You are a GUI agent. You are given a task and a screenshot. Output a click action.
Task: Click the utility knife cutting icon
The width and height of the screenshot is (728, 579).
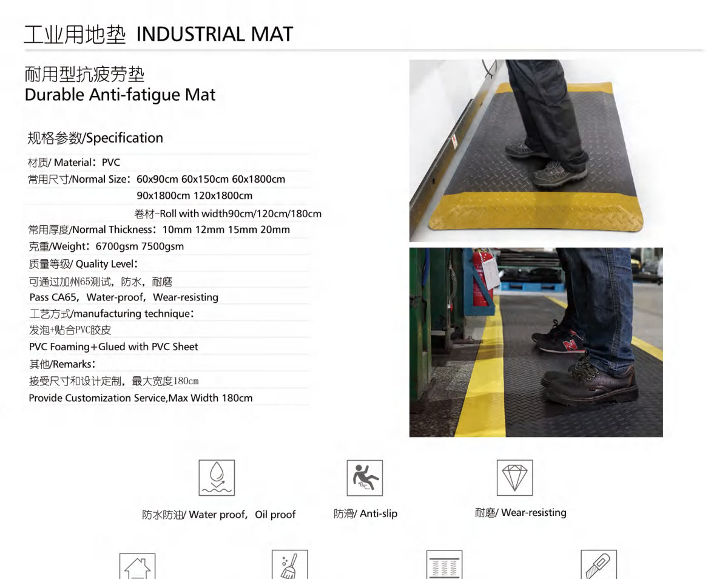pos(599,564)
